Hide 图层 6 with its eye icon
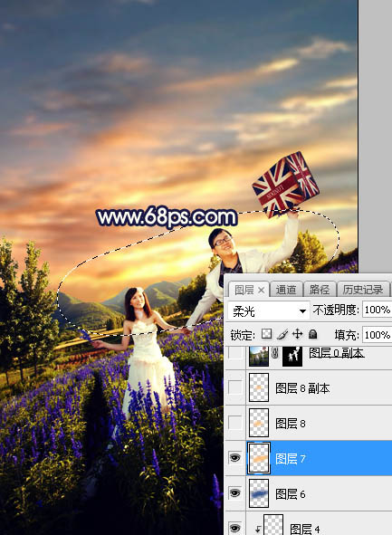 coord(235,493)
